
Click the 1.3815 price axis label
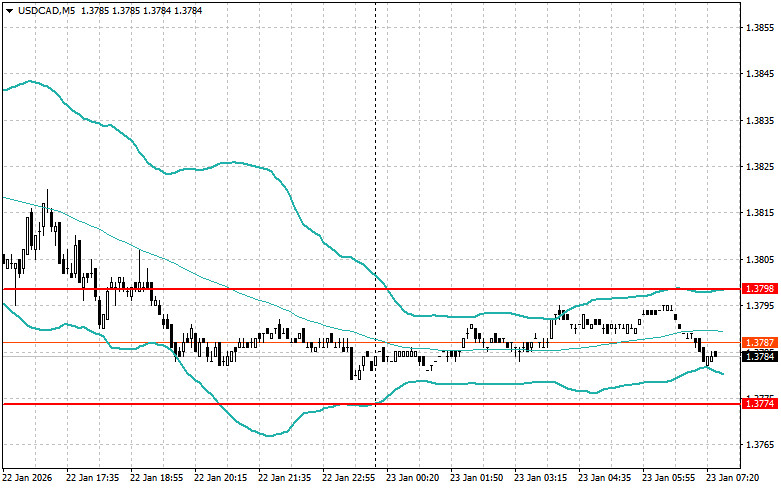coord(761,213)
